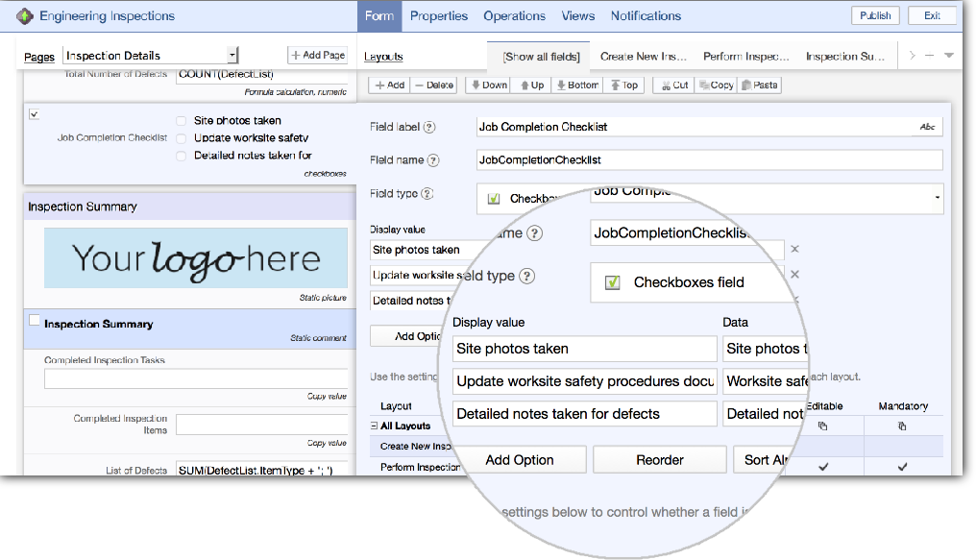Click the Field type help icon
Image resolution: width=976 pixels, height=560 pixels.
coord(427,193)
